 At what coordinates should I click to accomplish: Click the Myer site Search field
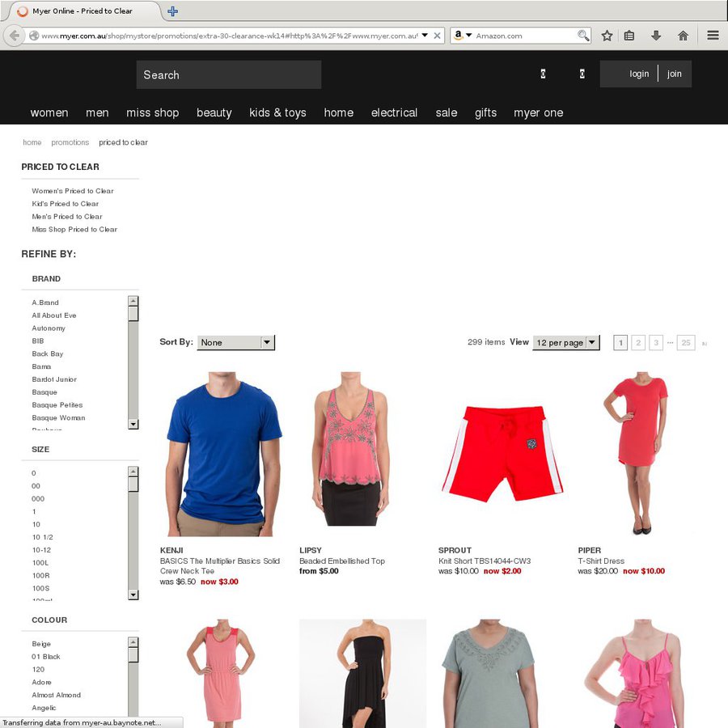[228, 74]
